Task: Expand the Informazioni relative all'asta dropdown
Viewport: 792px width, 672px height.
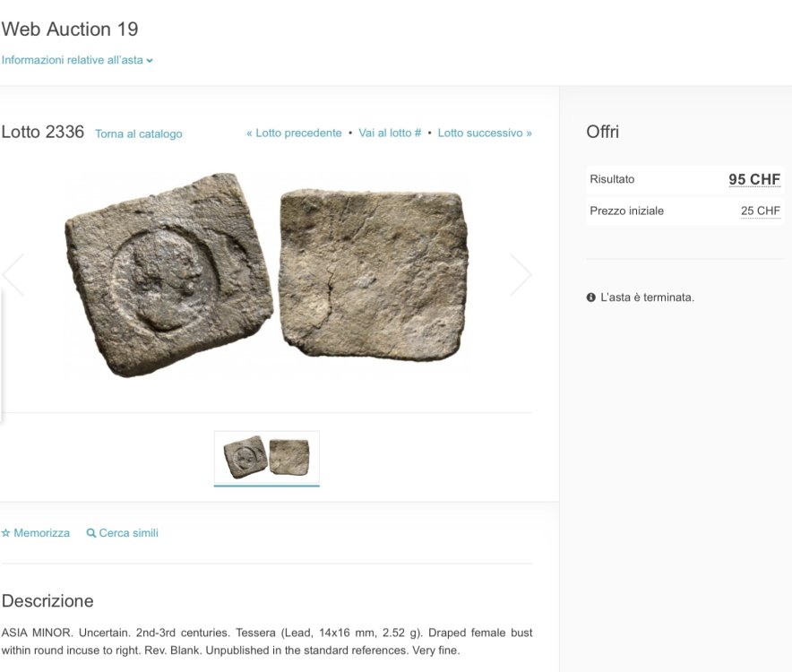Action: tap(73, 60)
